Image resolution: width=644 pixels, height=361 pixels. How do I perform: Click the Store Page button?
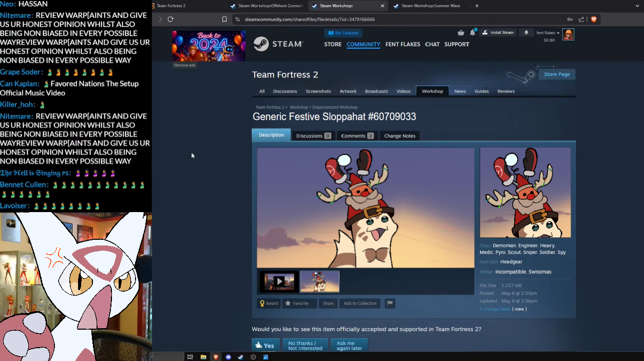pos(557,74)
